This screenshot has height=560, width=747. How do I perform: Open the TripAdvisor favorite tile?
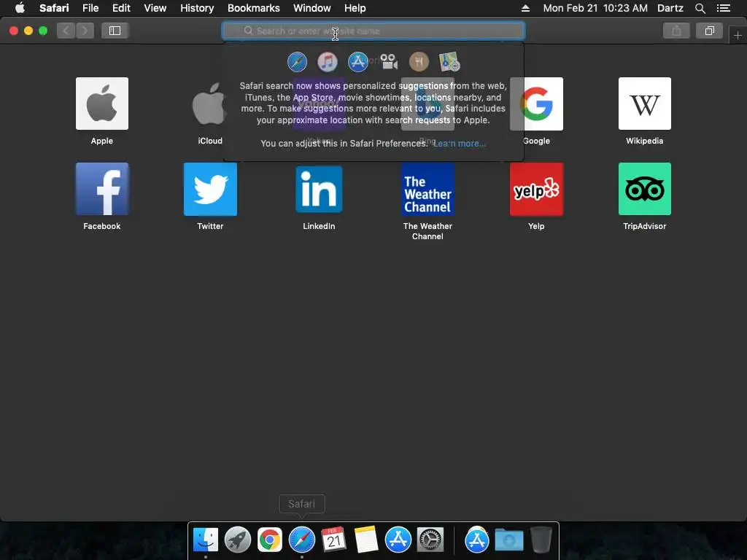pos(645,189)
